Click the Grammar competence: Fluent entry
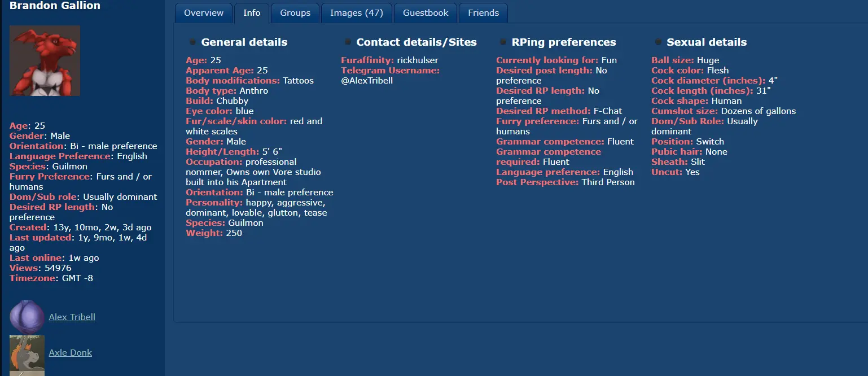Viewport: 868px width, 376px height. [565, 142]
